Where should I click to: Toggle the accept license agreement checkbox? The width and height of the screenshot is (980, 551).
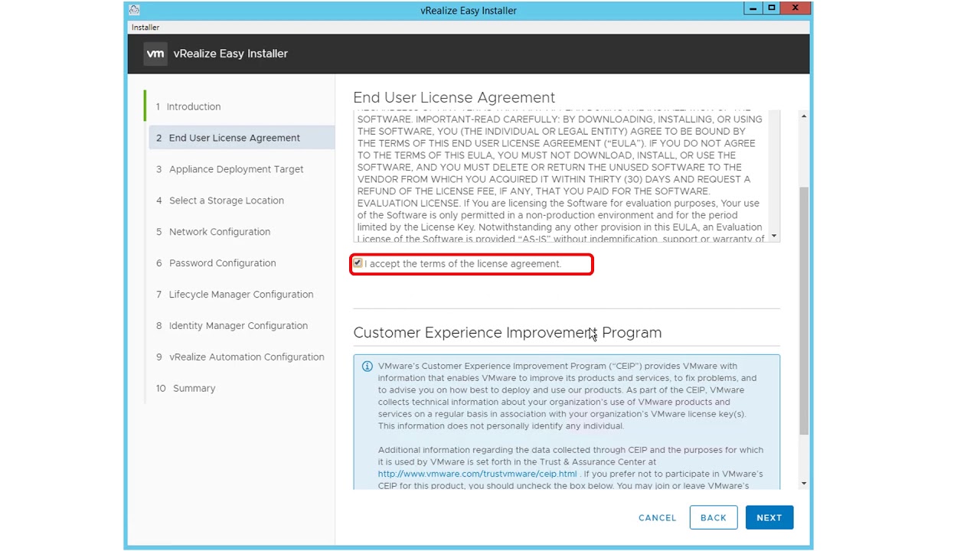358,263
